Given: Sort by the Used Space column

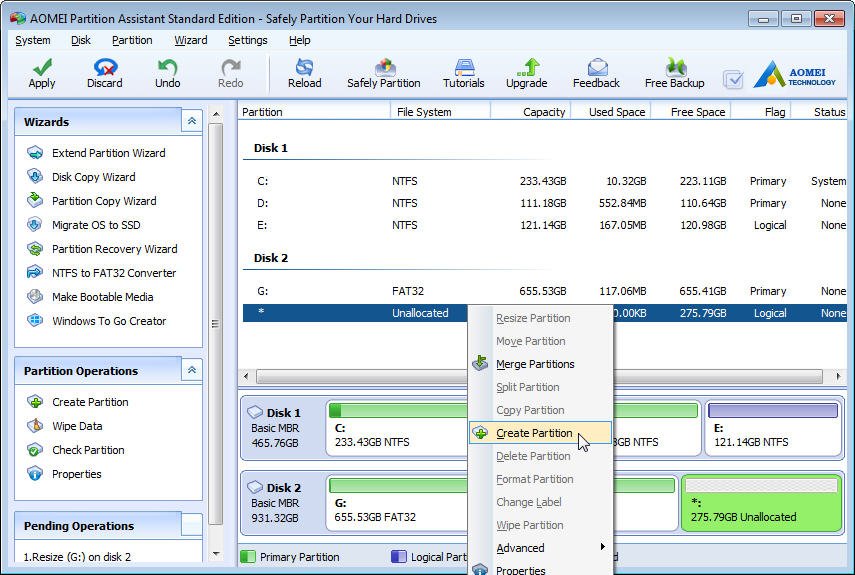Looking at the screenshot, I should [x=610, y=112].
